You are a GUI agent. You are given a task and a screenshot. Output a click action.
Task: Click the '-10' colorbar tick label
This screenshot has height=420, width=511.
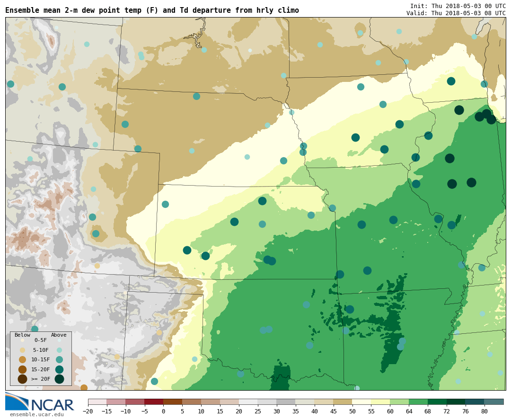(x=126, y=411)
